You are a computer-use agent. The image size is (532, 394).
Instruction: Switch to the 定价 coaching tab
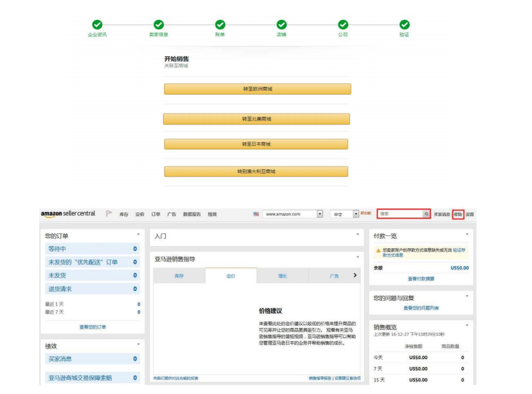pos(230,275)
